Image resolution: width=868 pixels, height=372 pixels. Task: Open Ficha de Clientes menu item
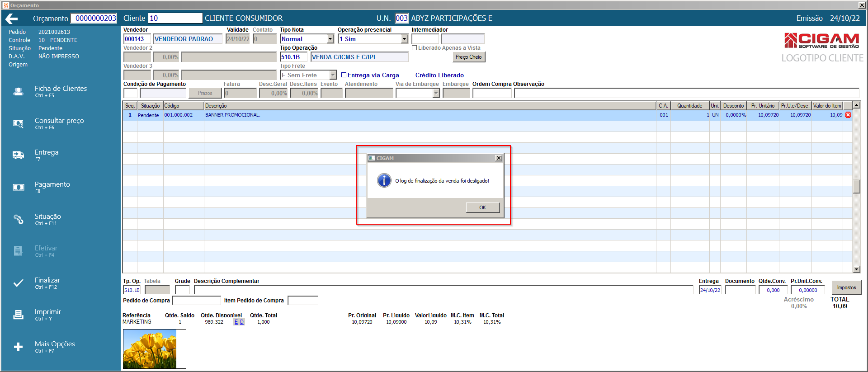(x=61, y=91)
